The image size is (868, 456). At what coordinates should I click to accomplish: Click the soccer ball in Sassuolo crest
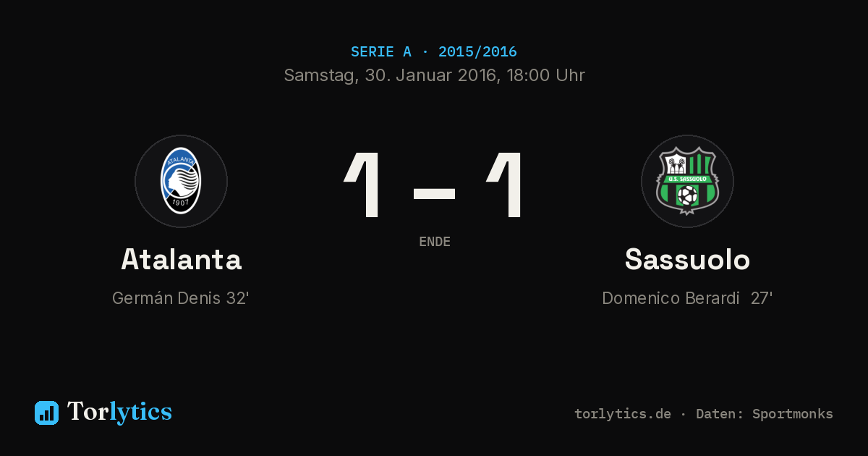[x=687, y=195]
